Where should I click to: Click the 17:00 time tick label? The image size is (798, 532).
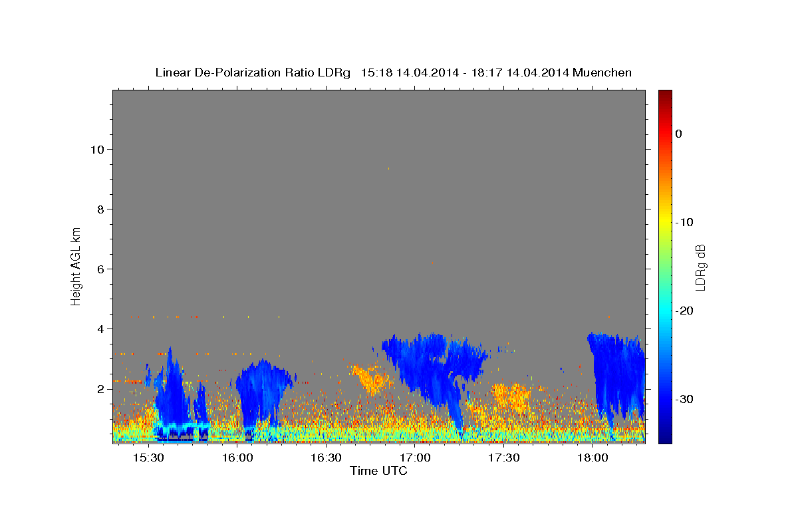415,458
